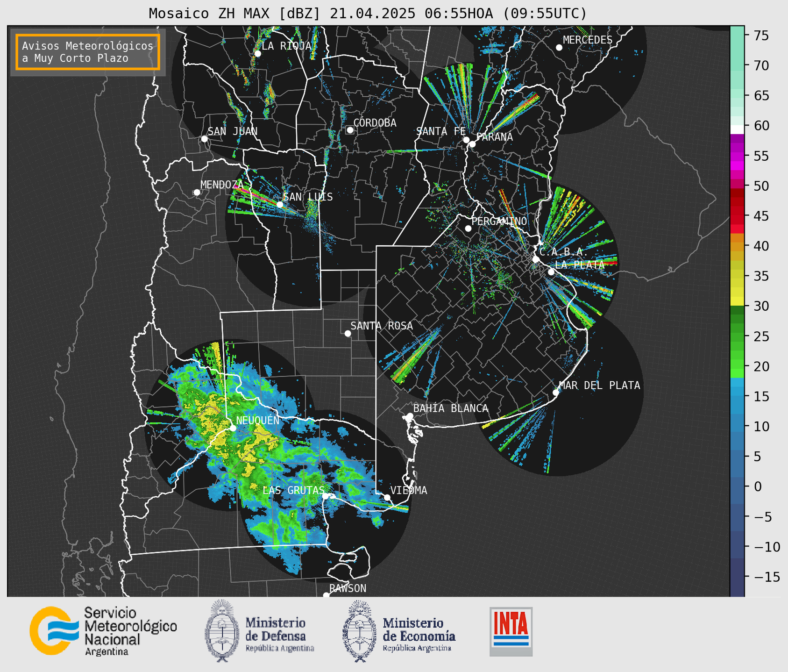
Task: Click the MENDOZA label
Action: (222, 185)
